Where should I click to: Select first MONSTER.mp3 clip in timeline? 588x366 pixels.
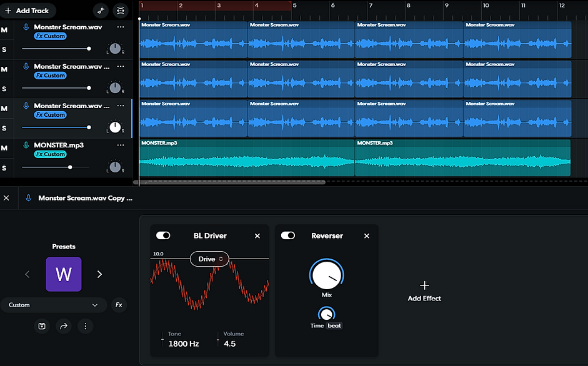click(x=247, y=158)
